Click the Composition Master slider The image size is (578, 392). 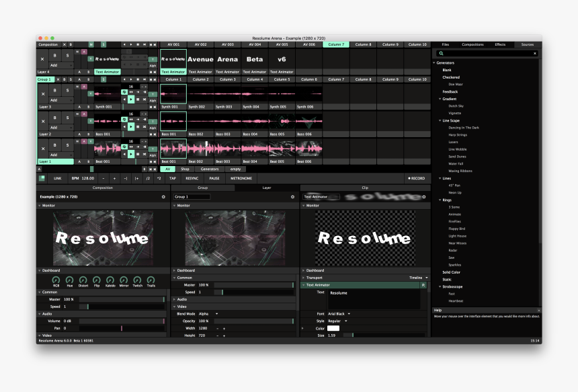pos(122,299)
